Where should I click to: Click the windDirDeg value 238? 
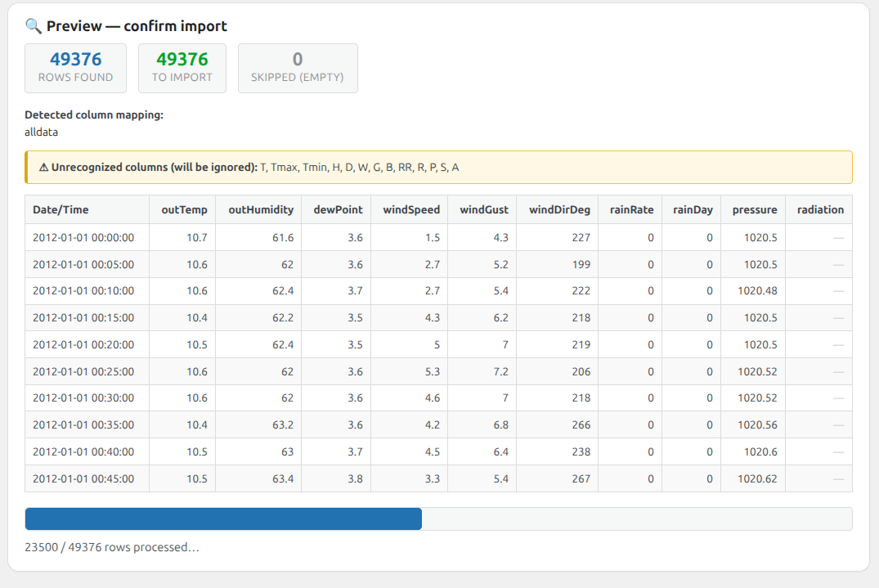coord(581,451)
